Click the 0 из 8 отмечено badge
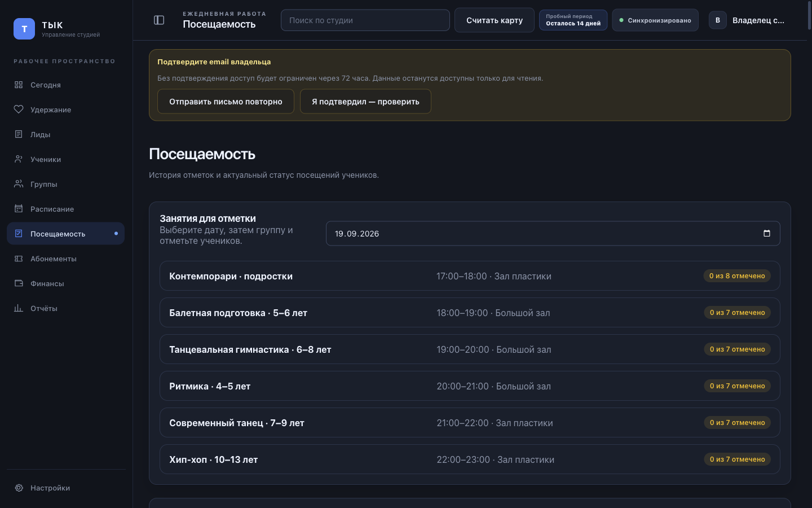The height and width of the screenshot is (508, 812). pos(737,276)
